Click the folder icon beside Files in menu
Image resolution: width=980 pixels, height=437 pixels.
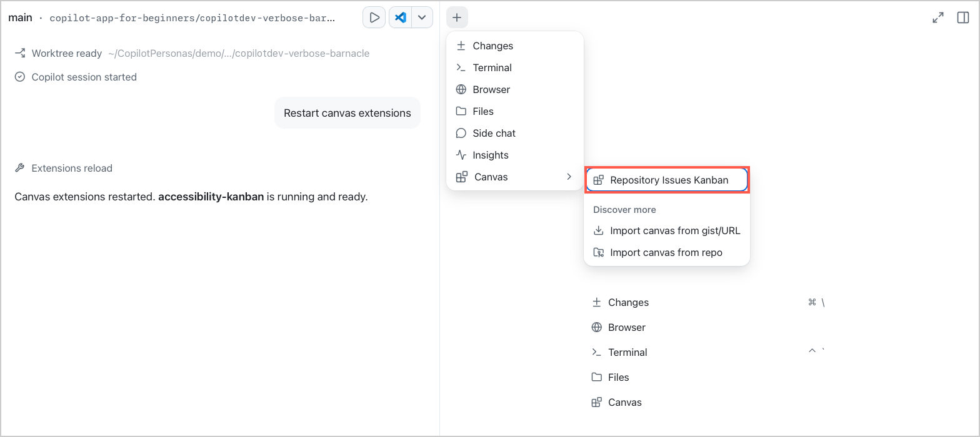click(461, 111)
